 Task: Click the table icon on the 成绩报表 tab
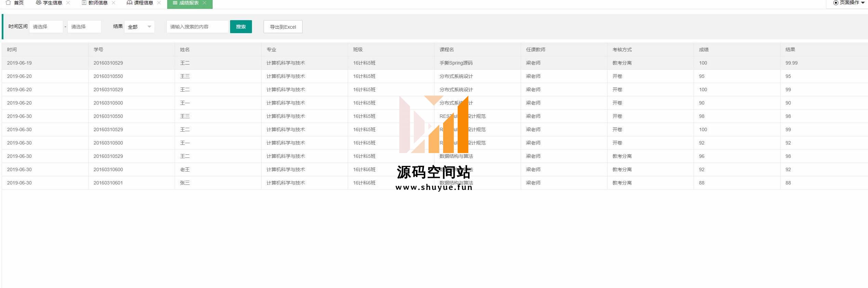(x=175, y=3)
